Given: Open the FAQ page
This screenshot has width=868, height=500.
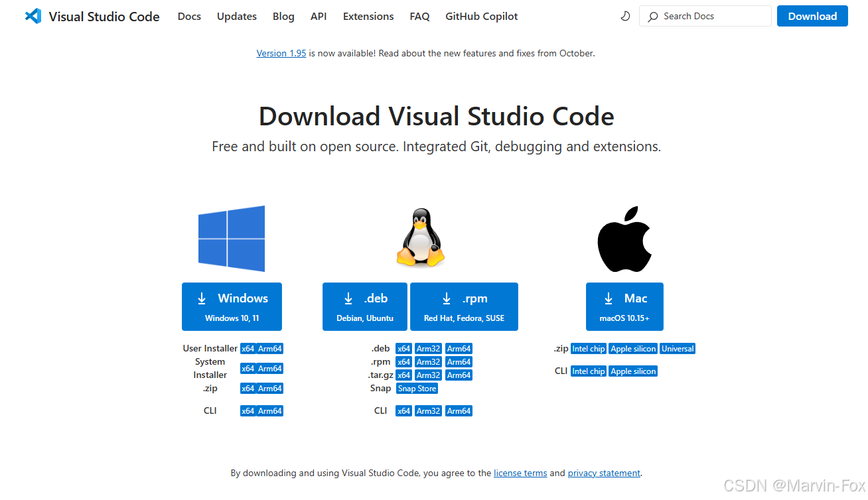Looking at the screenshot, I should tap(419, 16).
